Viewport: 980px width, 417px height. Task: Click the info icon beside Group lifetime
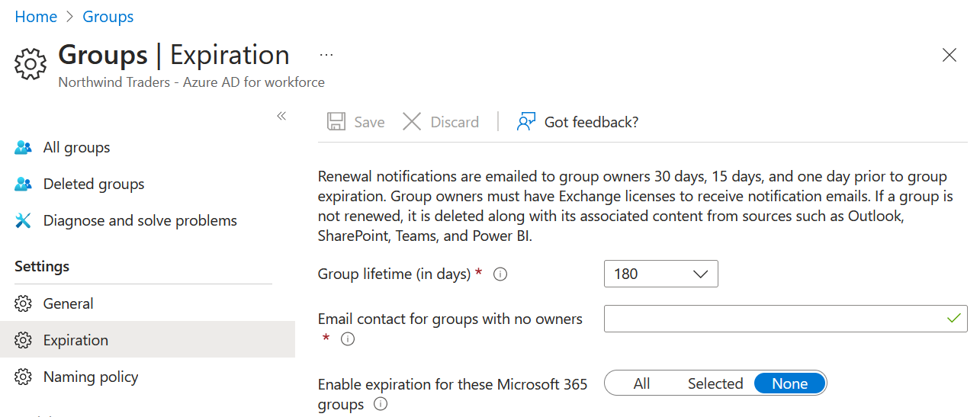tap(500, 274)
